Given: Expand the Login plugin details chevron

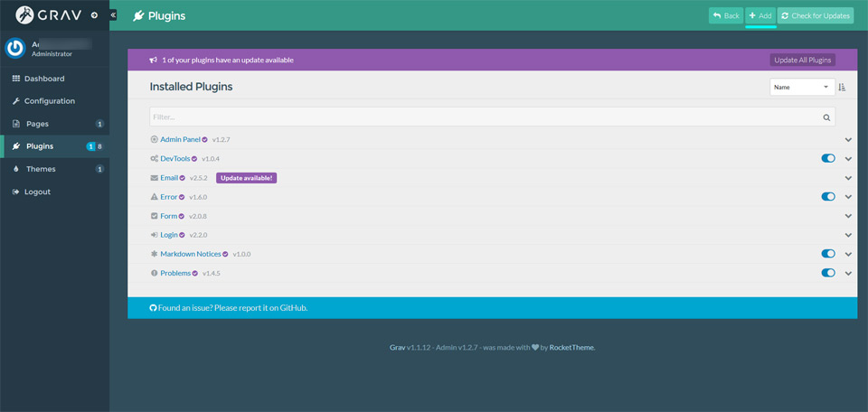Looking at the screenshot, I should click(x=849, y=235).
